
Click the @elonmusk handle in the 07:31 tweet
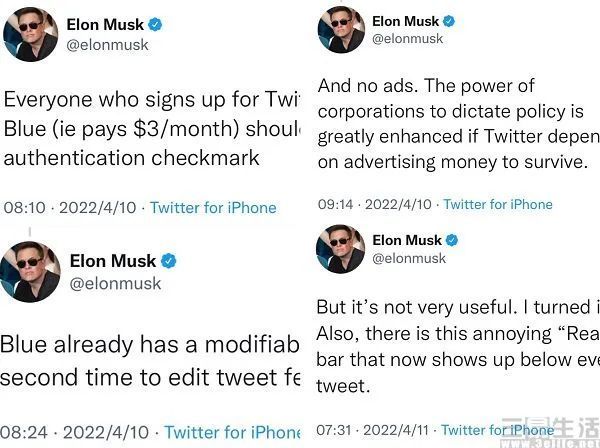(x=409, y=258)
